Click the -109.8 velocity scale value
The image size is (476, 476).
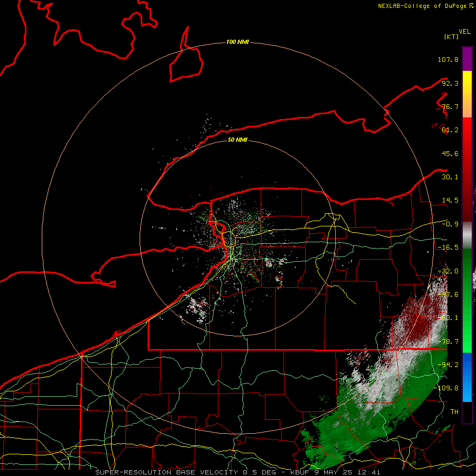pyautogui.click(x=446, y=388)
